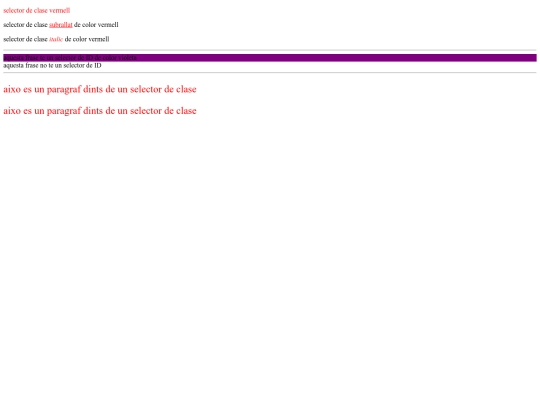Click the words 'de color vermell' after 'italic'
This screenshot has width=540, height=405.
tap(87, 39)
